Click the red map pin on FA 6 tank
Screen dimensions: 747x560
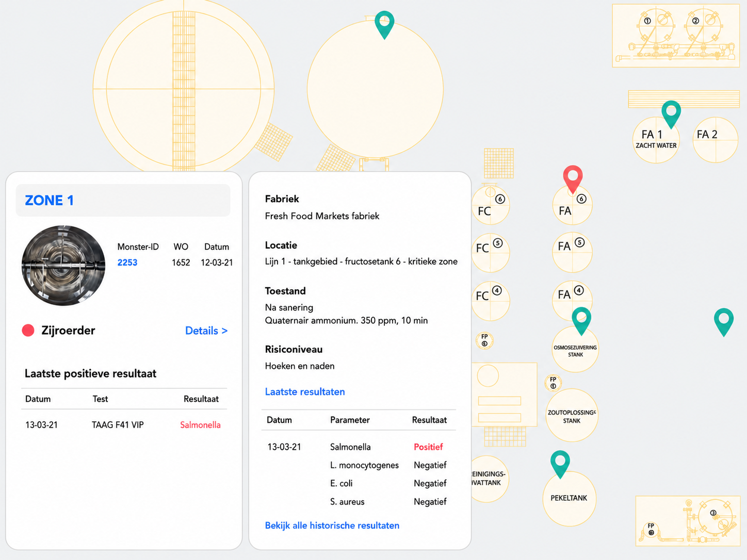pyautogui.click(x=573, y=178)
